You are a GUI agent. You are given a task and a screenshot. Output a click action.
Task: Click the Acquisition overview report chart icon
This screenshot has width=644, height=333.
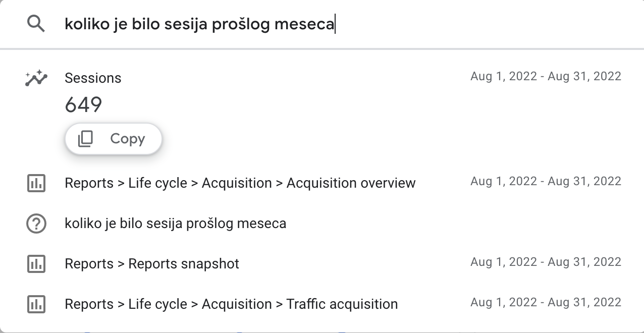[x=36, y=183]
